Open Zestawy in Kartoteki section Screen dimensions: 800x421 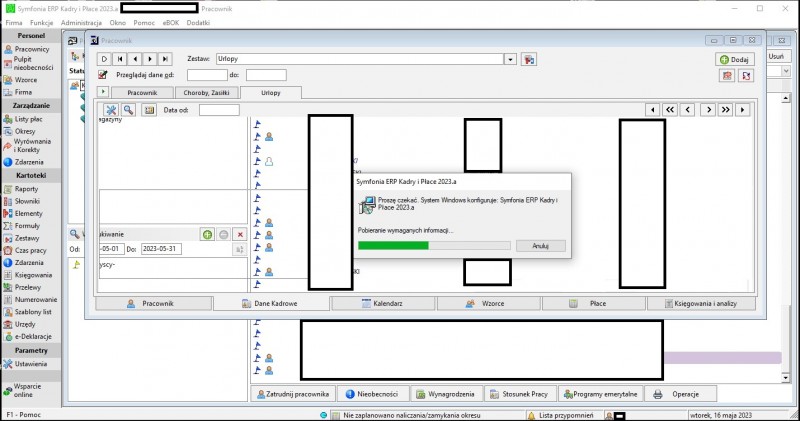(x=21, y=238)
